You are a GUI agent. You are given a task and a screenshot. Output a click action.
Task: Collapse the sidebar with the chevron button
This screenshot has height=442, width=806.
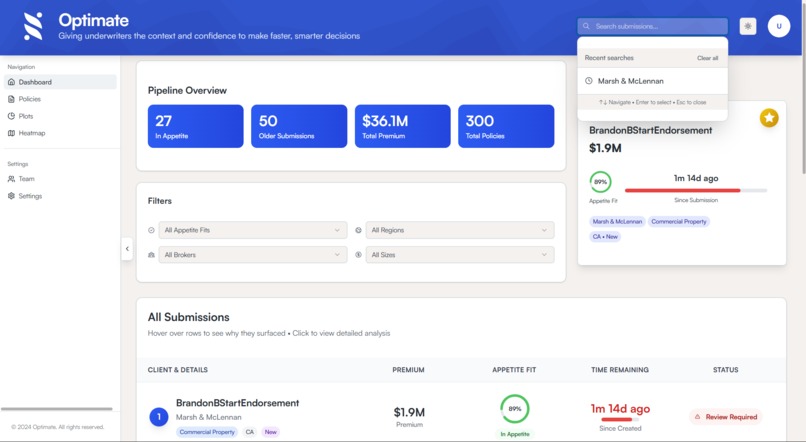[127, 249]
